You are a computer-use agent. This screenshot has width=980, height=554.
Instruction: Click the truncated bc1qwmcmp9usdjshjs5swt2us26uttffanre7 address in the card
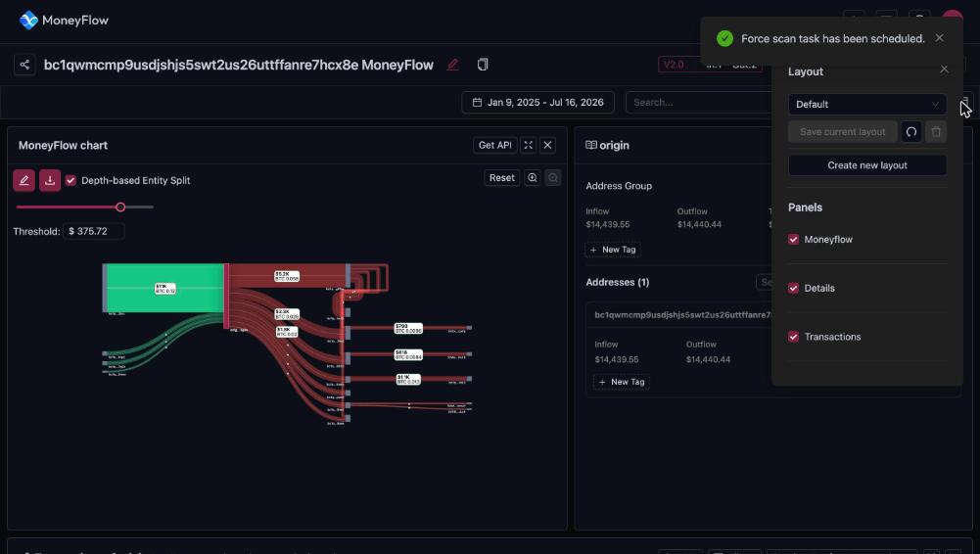[683, 315]
